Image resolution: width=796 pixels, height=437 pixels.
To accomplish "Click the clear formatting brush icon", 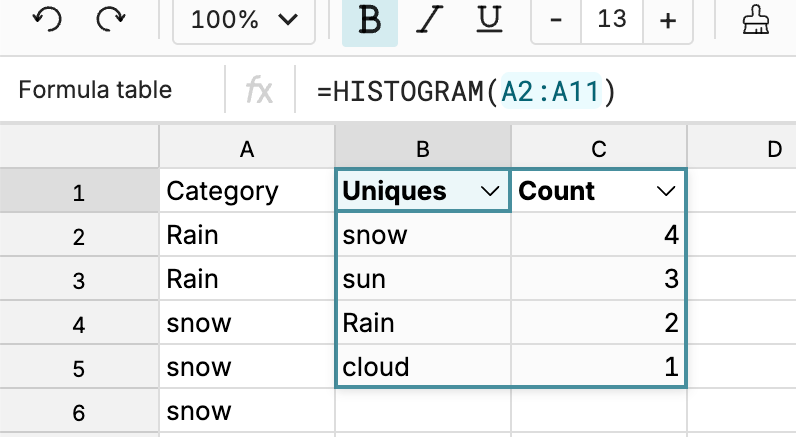I will [756, 20].
